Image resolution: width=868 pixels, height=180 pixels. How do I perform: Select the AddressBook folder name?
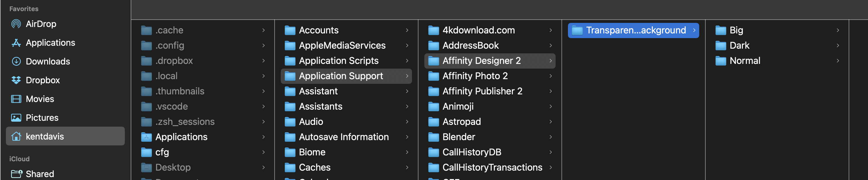[x=470, y=45]
